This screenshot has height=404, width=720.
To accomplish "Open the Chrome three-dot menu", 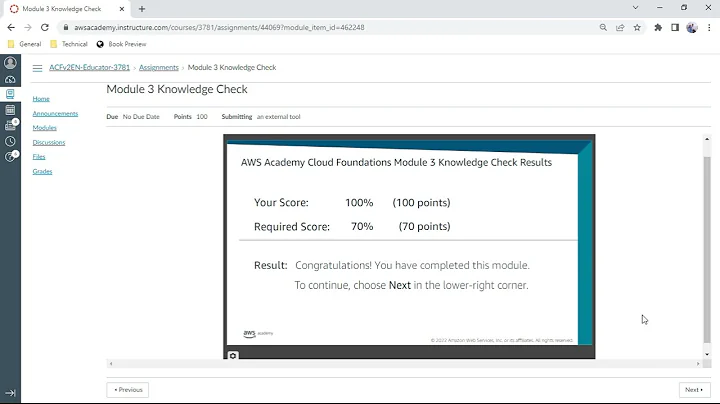I will pos(709,28).
